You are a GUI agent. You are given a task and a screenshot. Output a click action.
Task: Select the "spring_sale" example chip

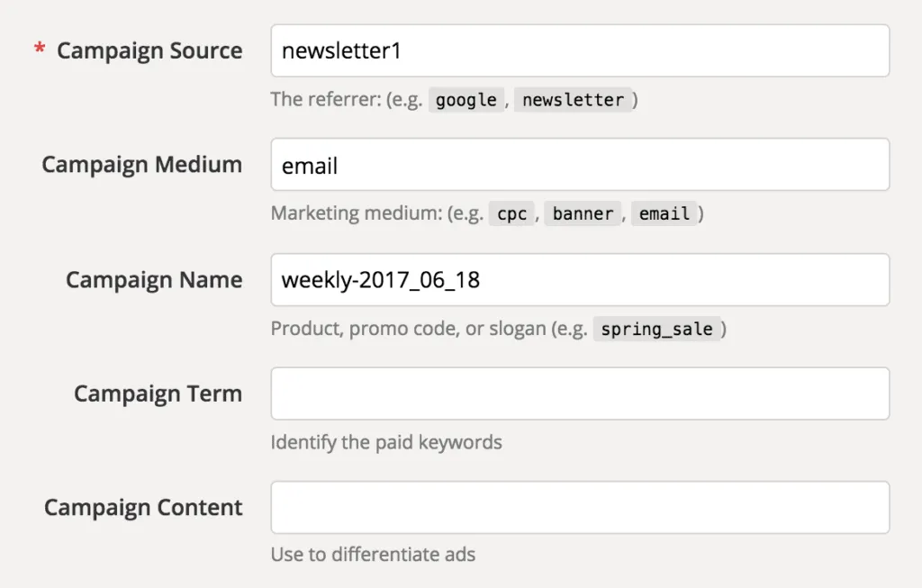(658, 329)
